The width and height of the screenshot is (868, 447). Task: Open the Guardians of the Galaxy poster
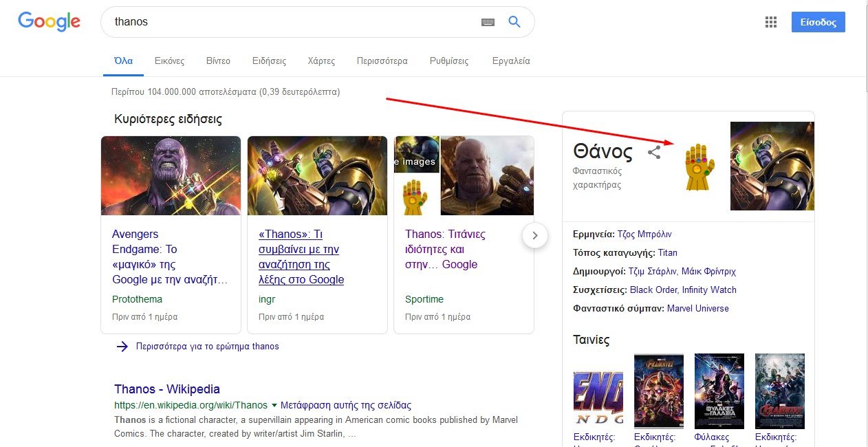point(719,391)
